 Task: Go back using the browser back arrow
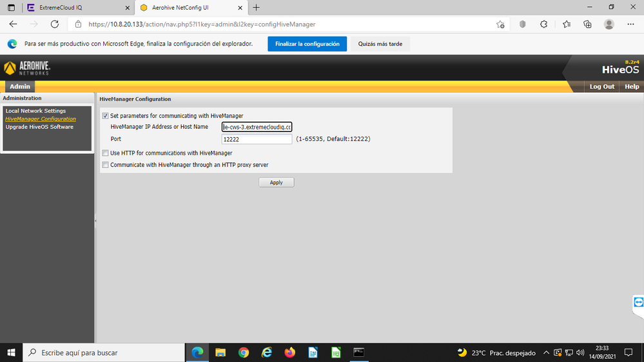[x=14, y=24]
